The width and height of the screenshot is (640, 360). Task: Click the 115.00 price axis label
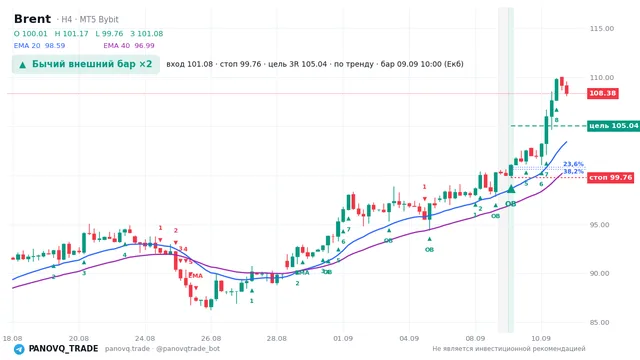pyautogui.click(x=602, y=29)
